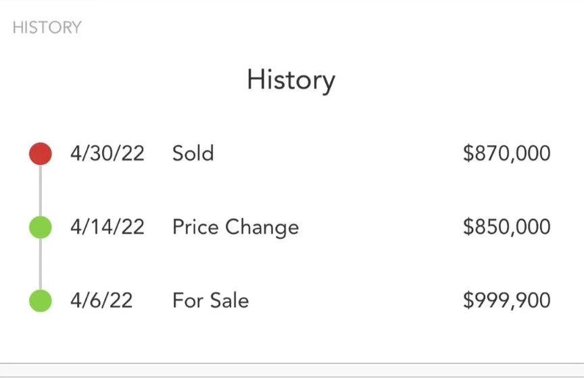
Task: Click the $870,000 sold price
Action: (x=507, y=154)
